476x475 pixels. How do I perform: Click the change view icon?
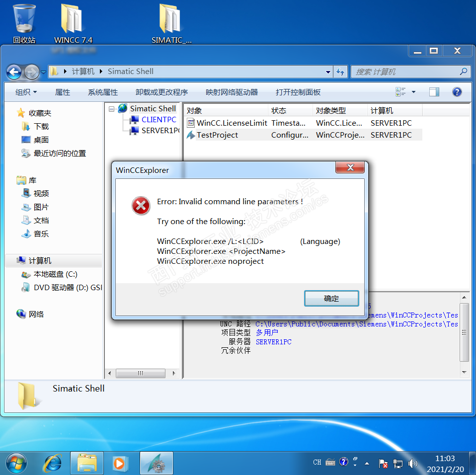[400, 91]
